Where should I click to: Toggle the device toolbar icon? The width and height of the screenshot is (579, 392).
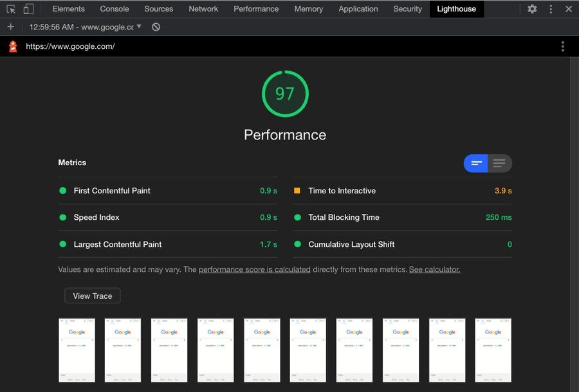(28, 9)
